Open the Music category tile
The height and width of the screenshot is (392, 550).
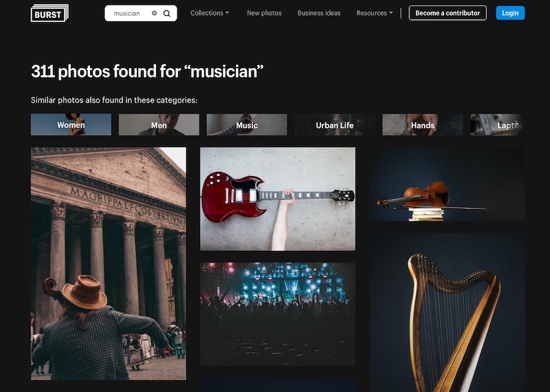pos(247,124)
